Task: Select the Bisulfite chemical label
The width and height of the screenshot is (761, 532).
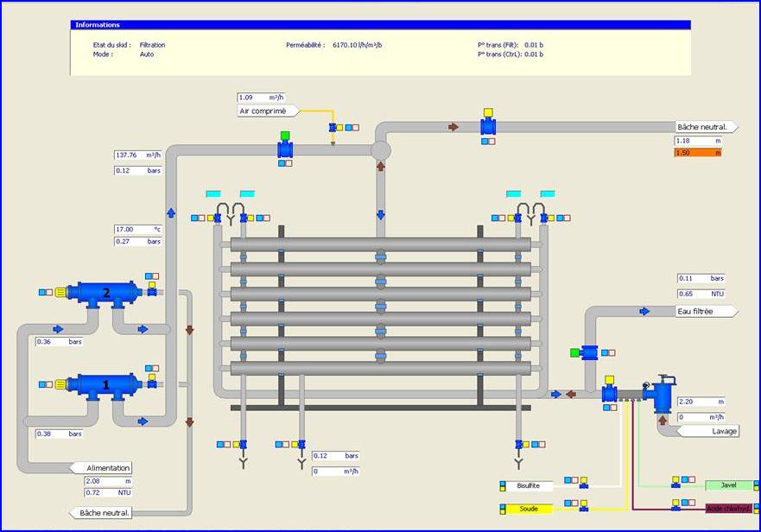Action: point(529,486)
